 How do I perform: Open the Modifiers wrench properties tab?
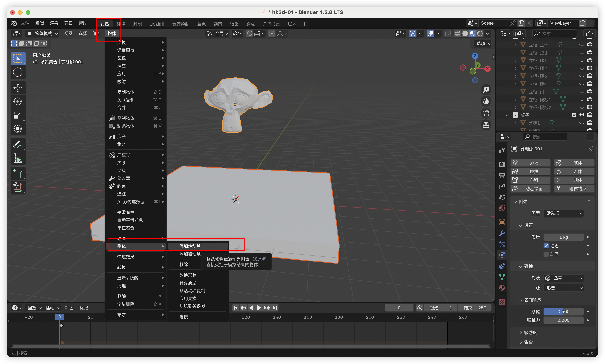(502, 233)
